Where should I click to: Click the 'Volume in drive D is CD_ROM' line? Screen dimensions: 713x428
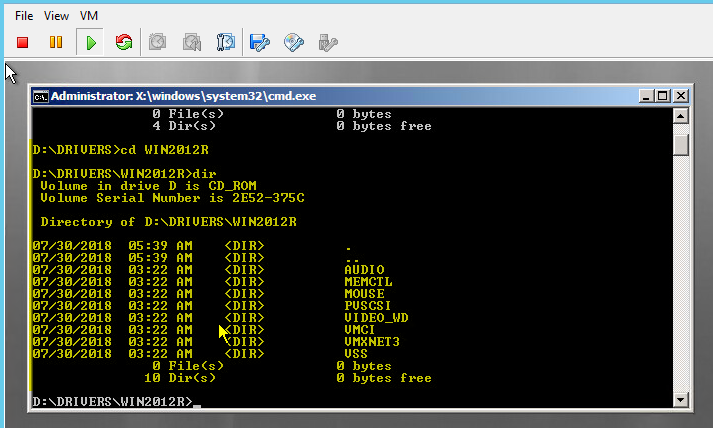point(148,186)
